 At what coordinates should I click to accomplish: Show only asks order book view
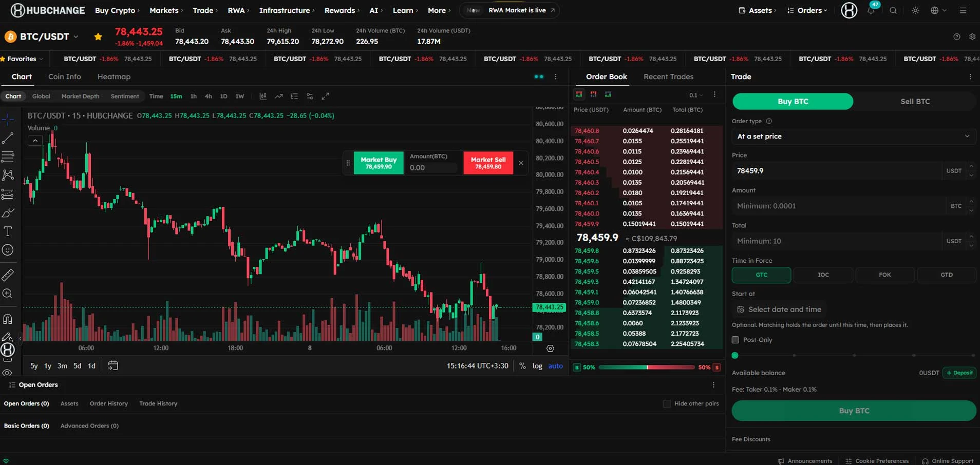[593, 94]
